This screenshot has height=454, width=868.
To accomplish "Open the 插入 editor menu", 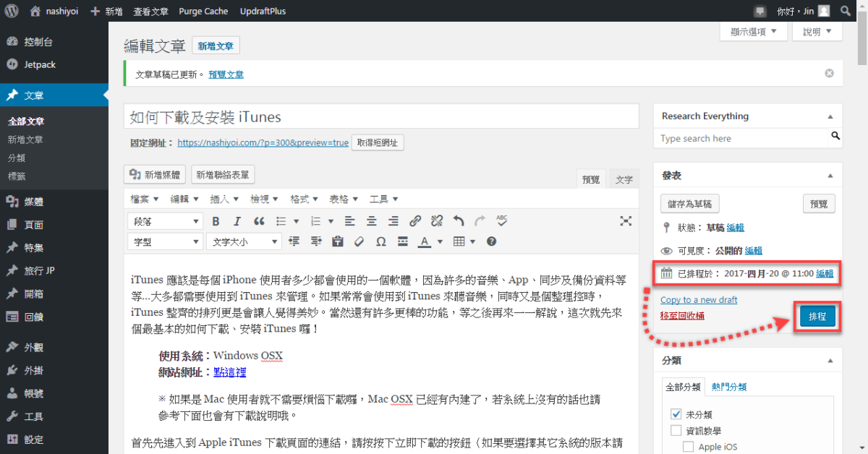I will (224, 199).
